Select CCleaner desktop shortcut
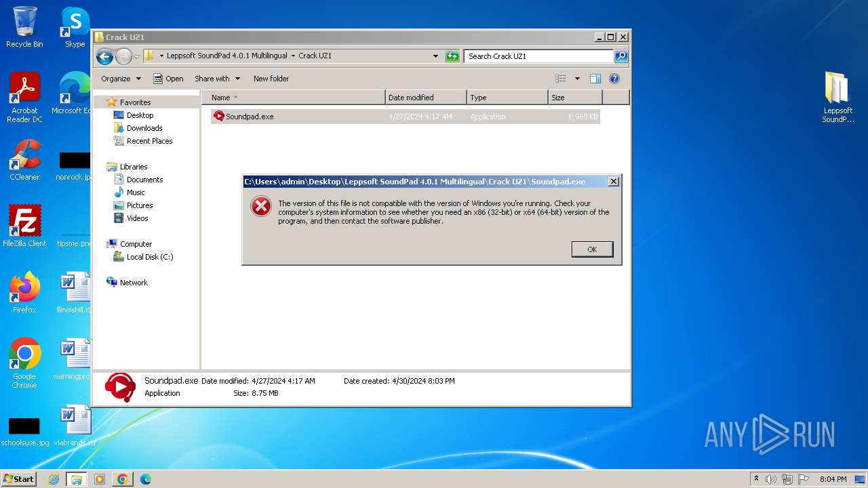The image size is (868, 488). click(x=24, y=160)
